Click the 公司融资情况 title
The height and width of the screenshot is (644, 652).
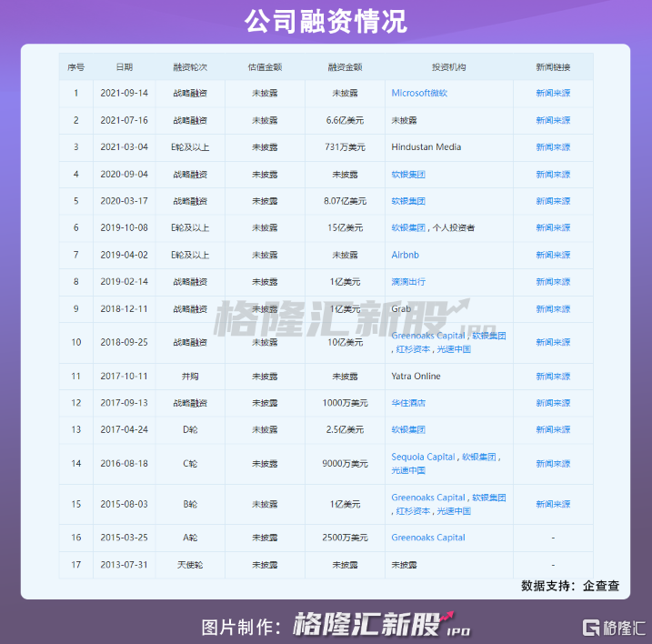click(326, 21)
